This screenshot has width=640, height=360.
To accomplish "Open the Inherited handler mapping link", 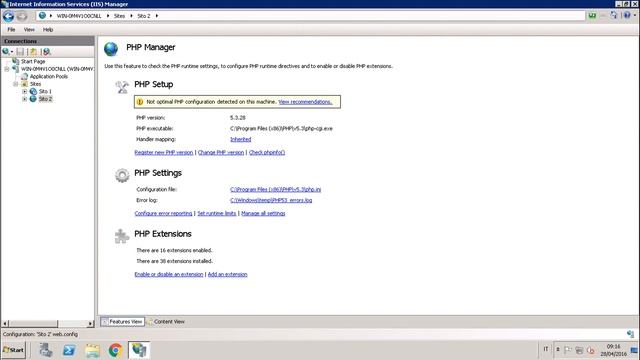I will tap(240, 139).
